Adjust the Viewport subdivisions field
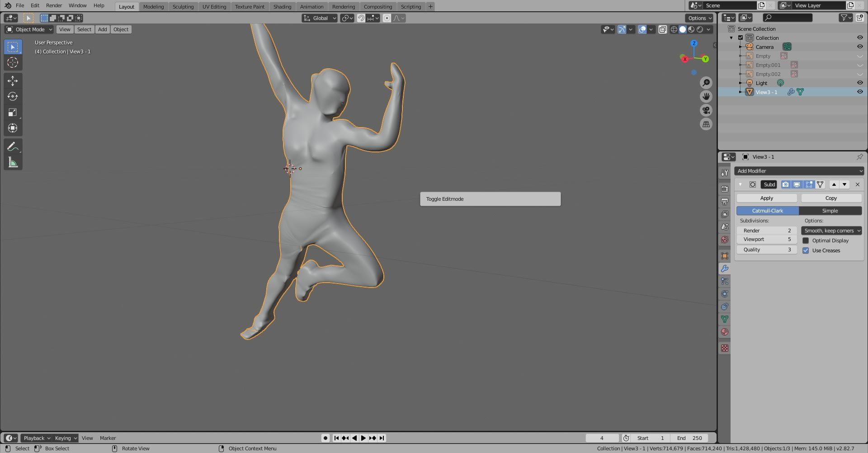 [x=767, y=240]
